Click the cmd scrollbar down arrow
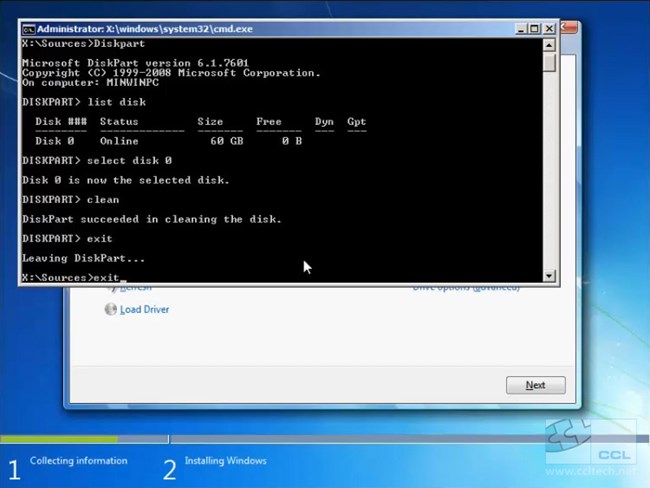 [549, 276]
